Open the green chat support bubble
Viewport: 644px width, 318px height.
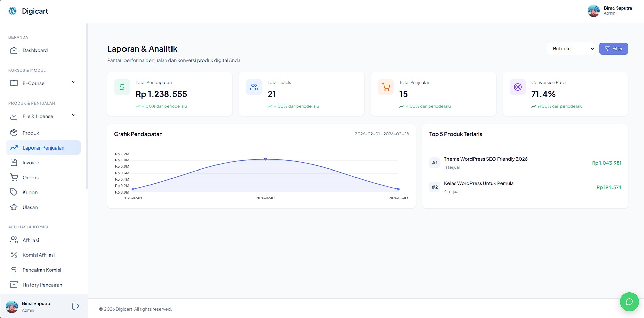pos(629,302)
